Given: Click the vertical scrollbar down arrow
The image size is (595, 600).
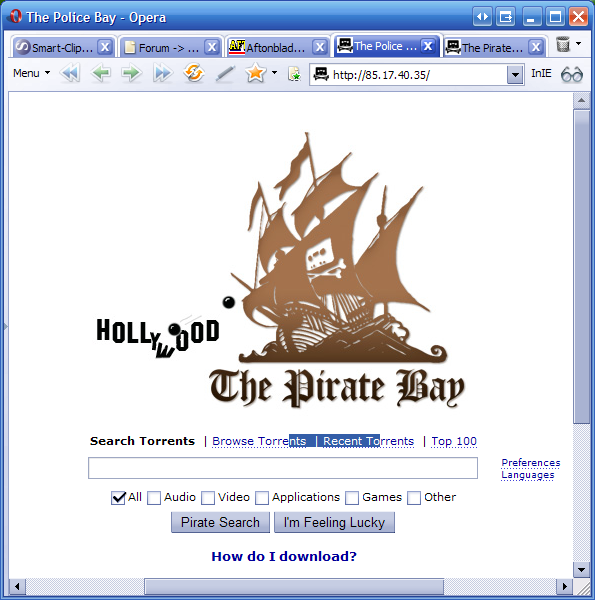Looking at the screenshot, I should click(x=581, y=570).
